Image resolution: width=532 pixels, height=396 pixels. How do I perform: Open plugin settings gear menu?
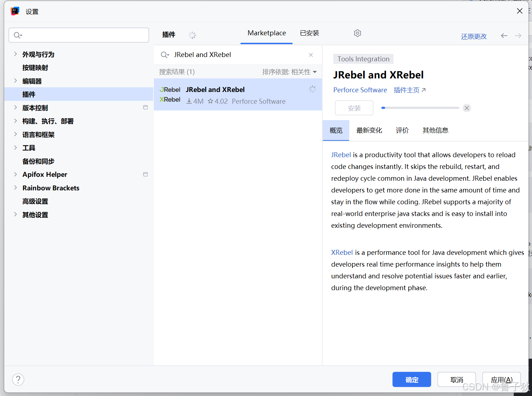coord(358,33)
